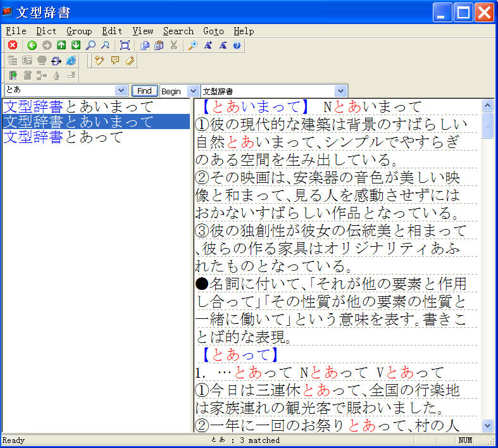498x448 pixels.
Task: Click the grey tree list icon
Action: pyautogui.click(x=13, y=60)
